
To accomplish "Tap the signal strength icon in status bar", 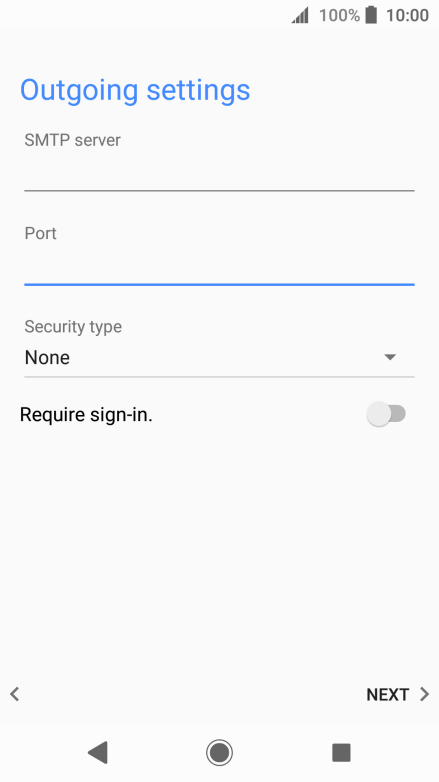I will (x=300, y=15).
